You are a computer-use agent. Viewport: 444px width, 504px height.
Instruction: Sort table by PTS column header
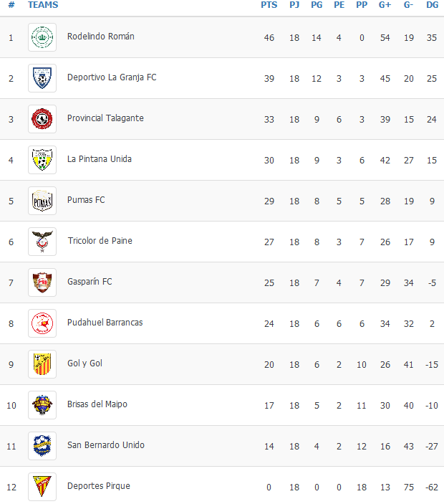(269, 5)
